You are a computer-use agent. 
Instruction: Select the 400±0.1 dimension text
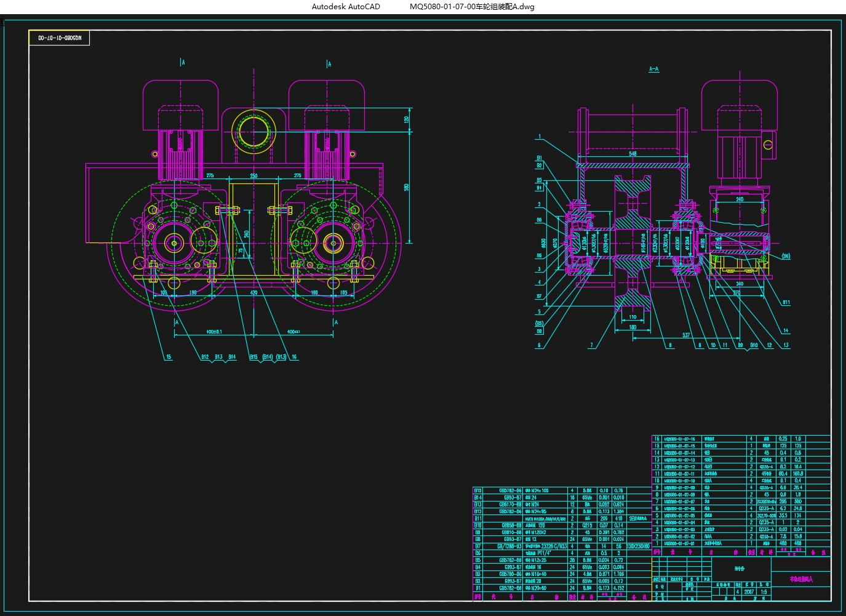pyautogui.click(x=213, y=332)
